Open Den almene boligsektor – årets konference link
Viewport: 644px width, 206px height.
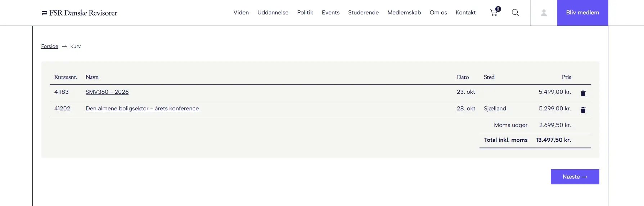point(142,109)
